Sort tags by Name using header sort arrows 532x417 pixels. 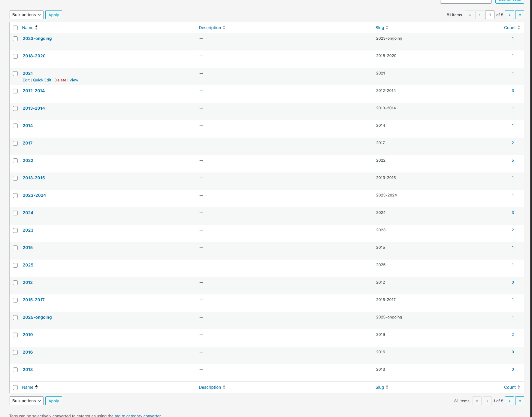click(36, 28)
